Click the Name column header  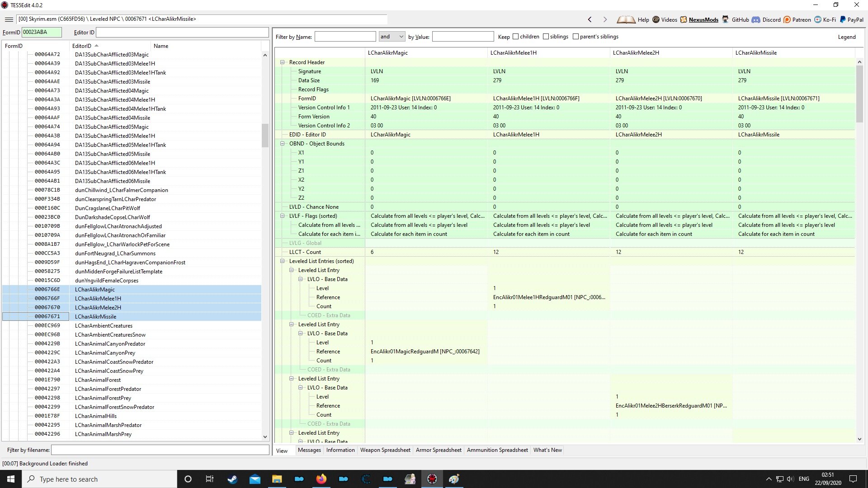click(x=206, y=46)
